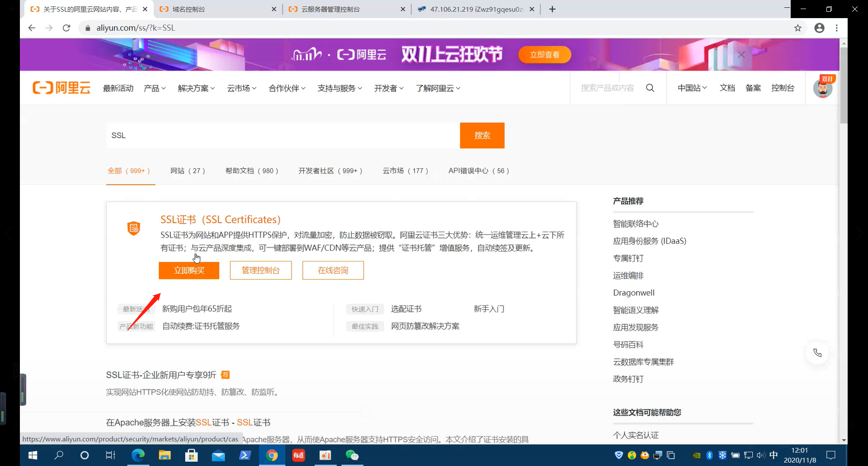Close the top promotional banner

tap(741, 55)
